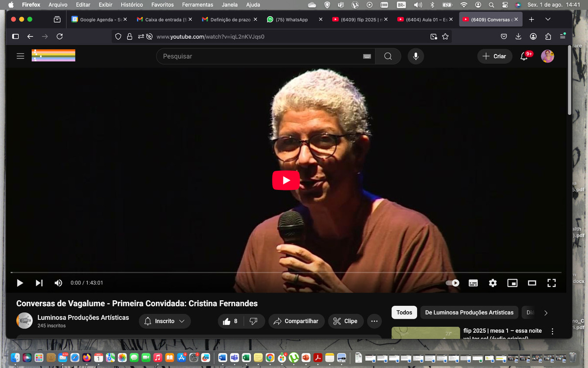Image resolution: width=588 pixels, height=368 pixels.
Task: Open more actions ellipsis menu
Action: click(x=374, y=321)
